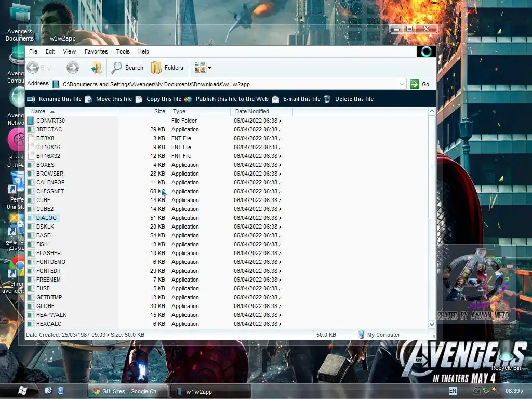The width and height of the screenshot is (532, 399).
Task: Select the 3DTICTAC application icon
Action: click(x=31, y=129)
